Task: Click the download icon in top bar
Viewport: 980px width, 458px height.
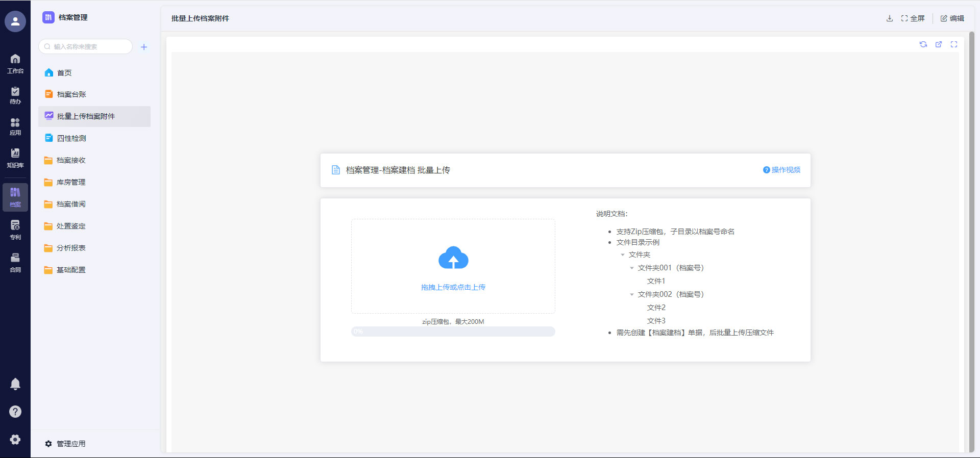Action: click(x=889, y=18)
